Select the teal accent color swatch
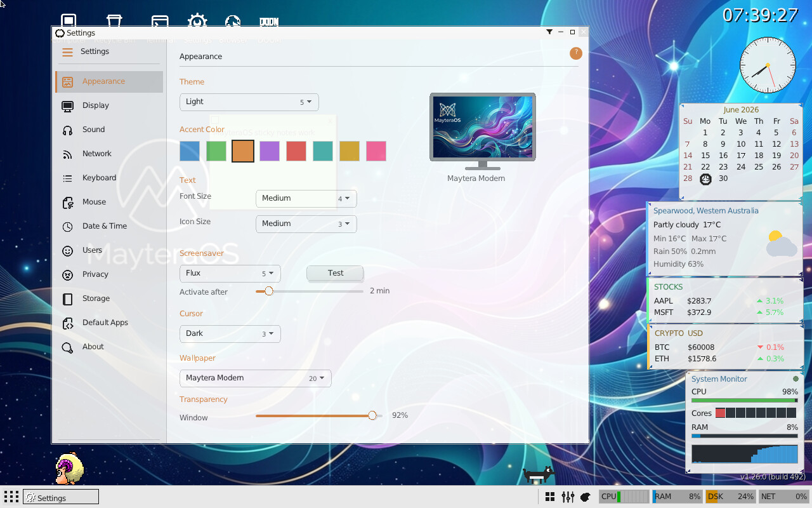Viewport: 812px width, 508px height. tap(323, 151)
